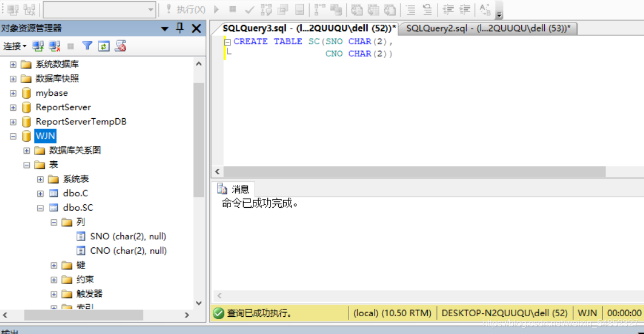Click the Refresh icon in Object Explorer
This screenshot has width=644, height=334.
click(103, 46)
